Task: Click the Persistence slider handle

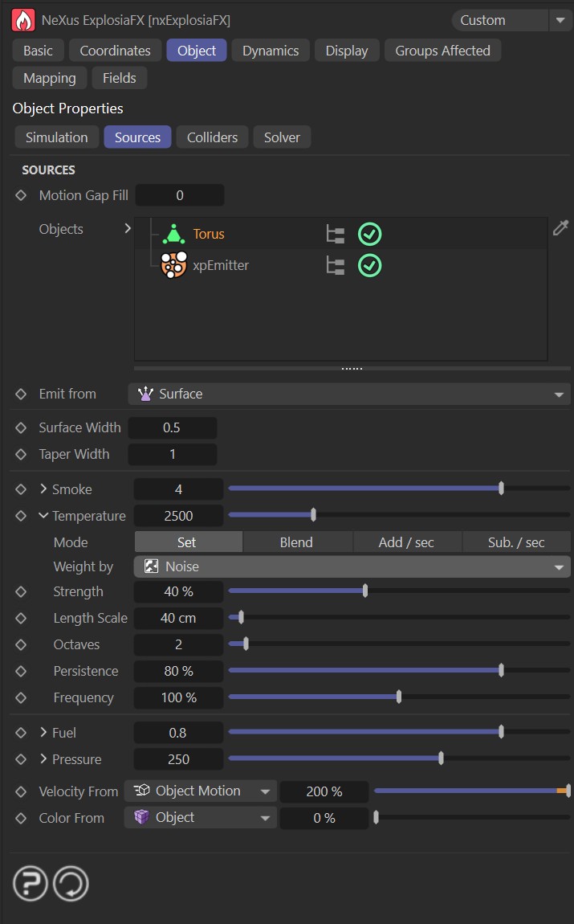Action: (x=501, y=671)
